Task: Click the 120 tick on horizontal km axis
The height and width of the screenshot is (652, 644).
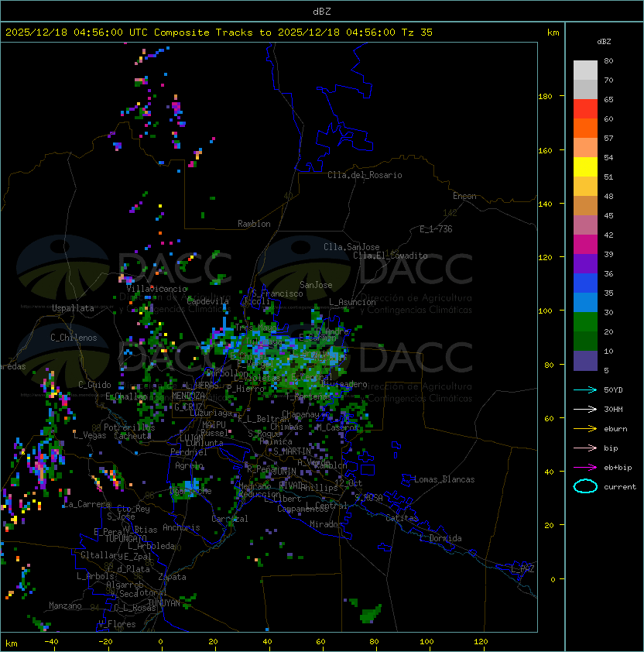Action: click(x=481, y=642)
